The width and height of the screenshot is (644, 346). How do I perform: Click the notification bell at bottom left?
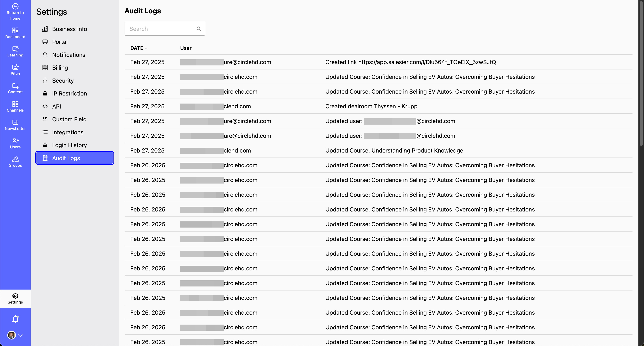(x=15, y=319)
